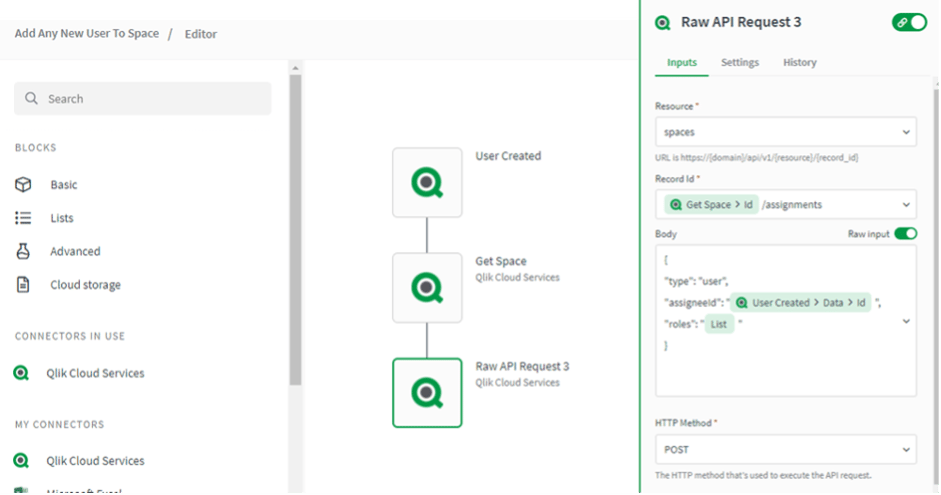Click the Get Space block label
This screenshot has width=941, height=495.
click(x=501, y=261)
